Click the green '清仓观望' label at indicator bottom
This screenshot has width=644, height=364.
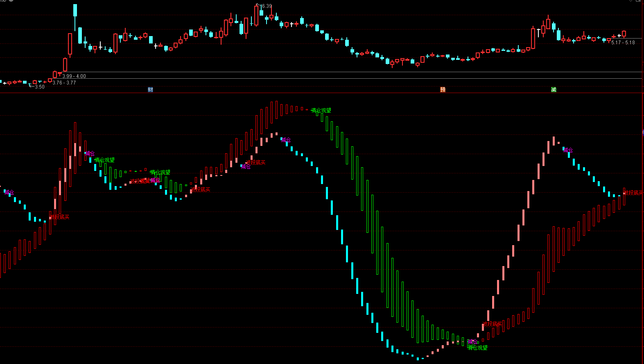point(478,348)
